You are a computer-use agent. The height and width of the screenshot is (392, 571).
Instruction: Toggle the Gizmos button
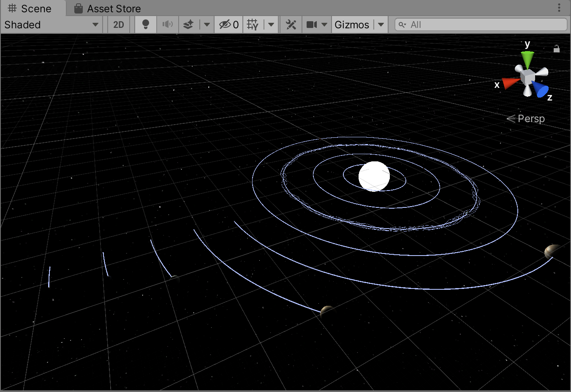tap(352, 24)
